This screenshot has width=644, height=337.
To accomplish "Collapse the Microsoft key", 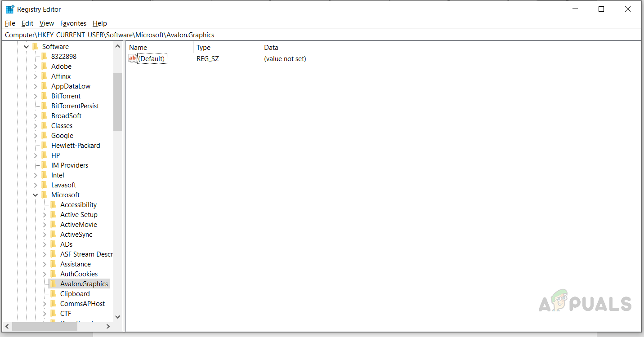I will tap(36, 195).
